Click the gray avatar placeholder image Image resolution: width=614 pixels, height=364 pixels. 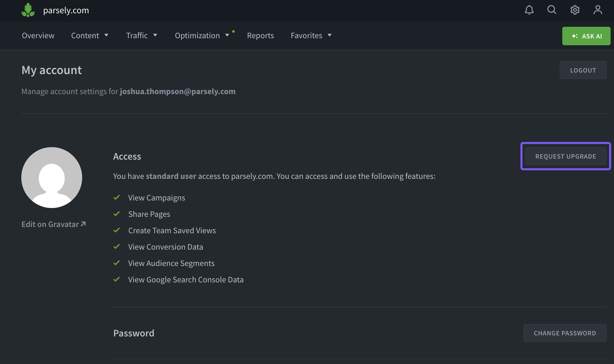click(x=52, y=178)
